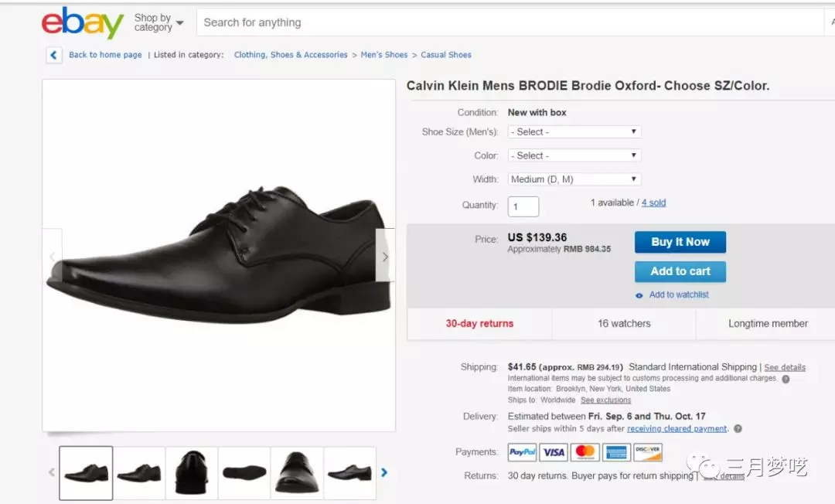Open the Shoe Size (Men's) dropdown
Image resolution: width=835 pixels, height=504 pixels.
pos(574,132)
